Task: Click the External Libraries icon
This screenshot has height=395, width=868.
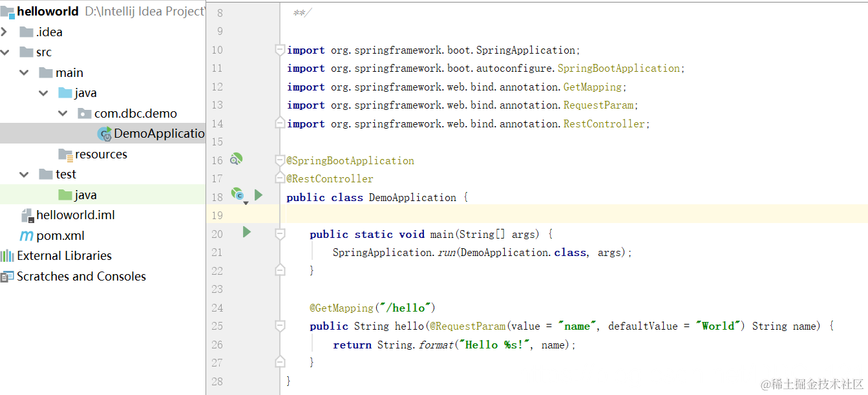Action: coord(7,256)
